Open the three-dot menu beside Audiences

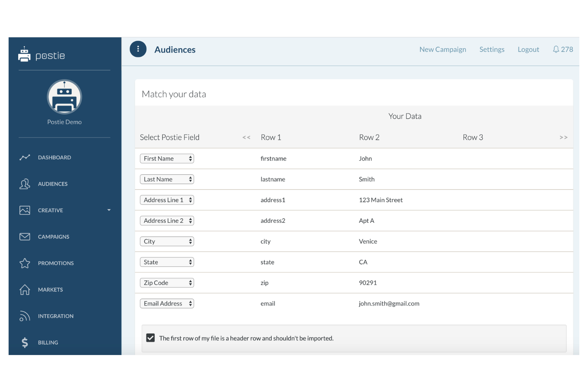click(138, 49)
